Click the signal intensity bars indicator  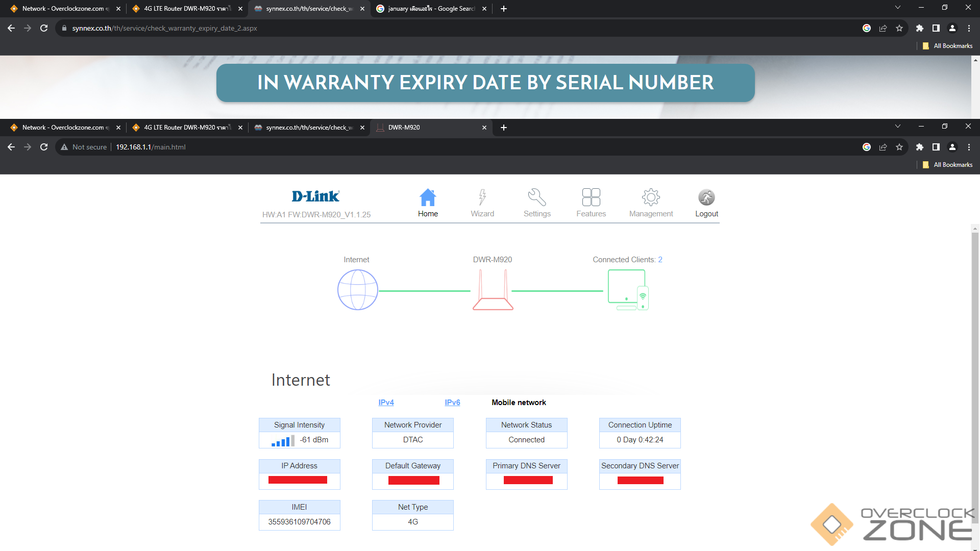tap(283, 441)
